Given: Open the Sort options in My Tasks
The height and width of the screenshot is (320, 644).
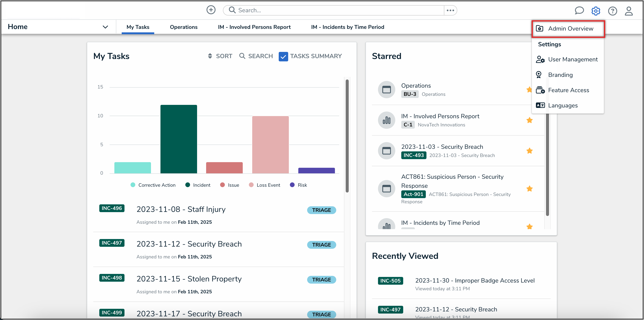Looking at the screenshot, I should pos(219,56).
